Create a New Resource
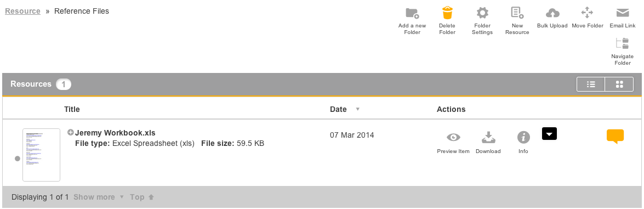 pyautogui.click(x=517, y=13)
